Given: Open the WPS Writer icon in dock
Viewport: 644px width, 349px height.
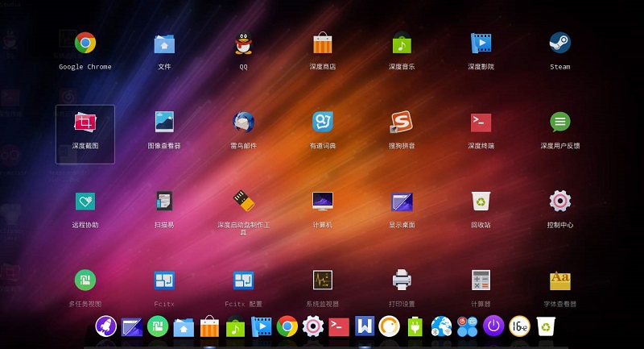Looking at the screenshot, I should click(365, 326).
